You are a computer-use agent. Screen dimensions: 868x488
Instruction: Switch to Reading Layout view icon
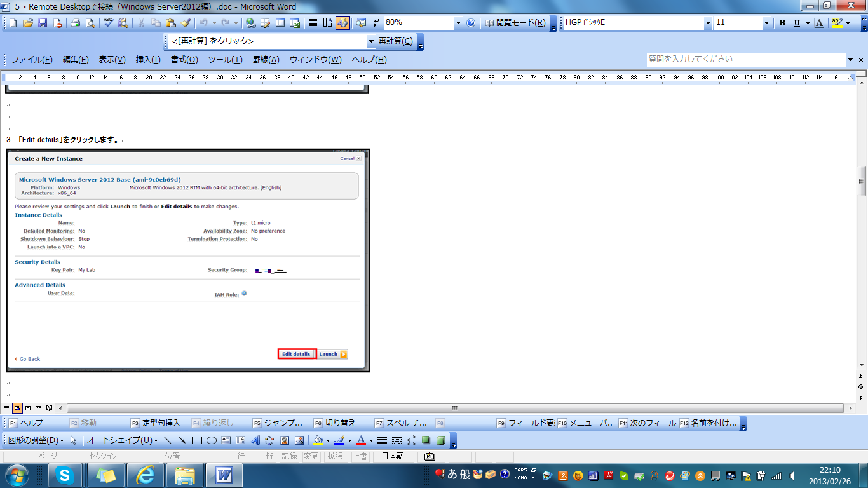[x=49, y=408]
